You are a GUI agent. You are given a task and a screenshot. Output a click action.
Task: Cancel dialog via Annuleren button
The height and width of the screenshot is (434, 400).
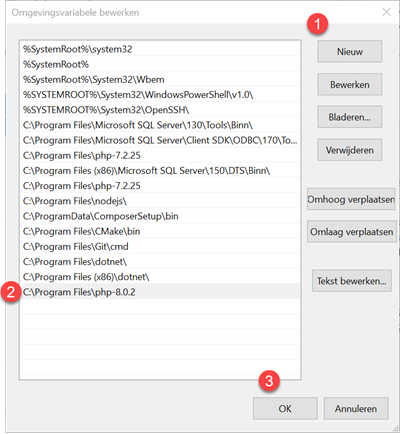(x=356, y=408)
